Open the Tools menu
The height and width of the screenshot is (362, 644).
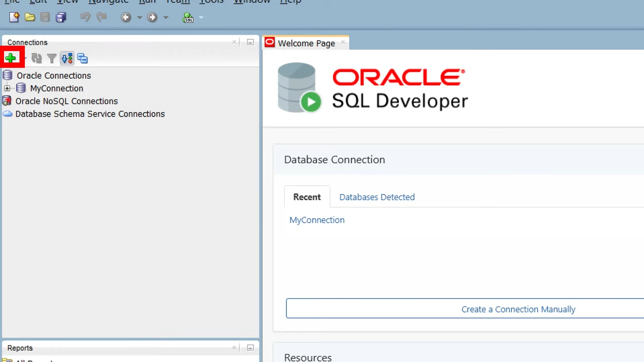pos(211,3)
